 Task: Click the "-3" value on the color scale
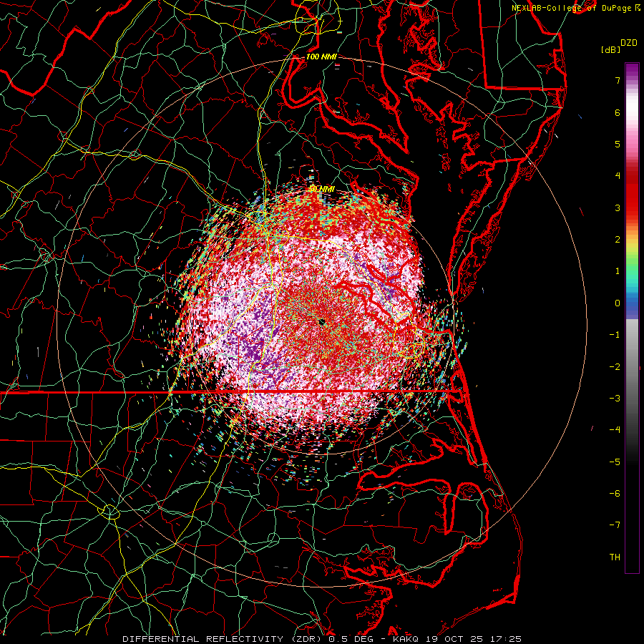pos(615,399)
